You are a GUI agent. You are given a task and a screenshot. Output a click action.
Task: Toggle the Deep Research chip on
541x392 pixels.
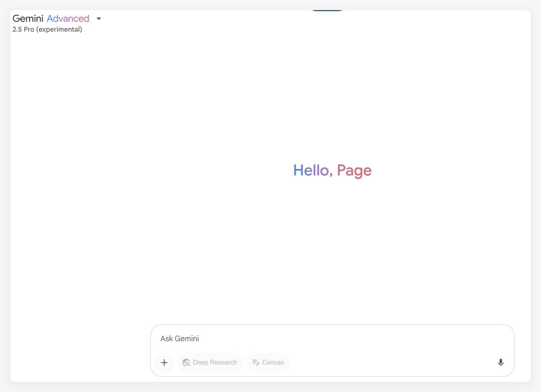tap(210, 363)
